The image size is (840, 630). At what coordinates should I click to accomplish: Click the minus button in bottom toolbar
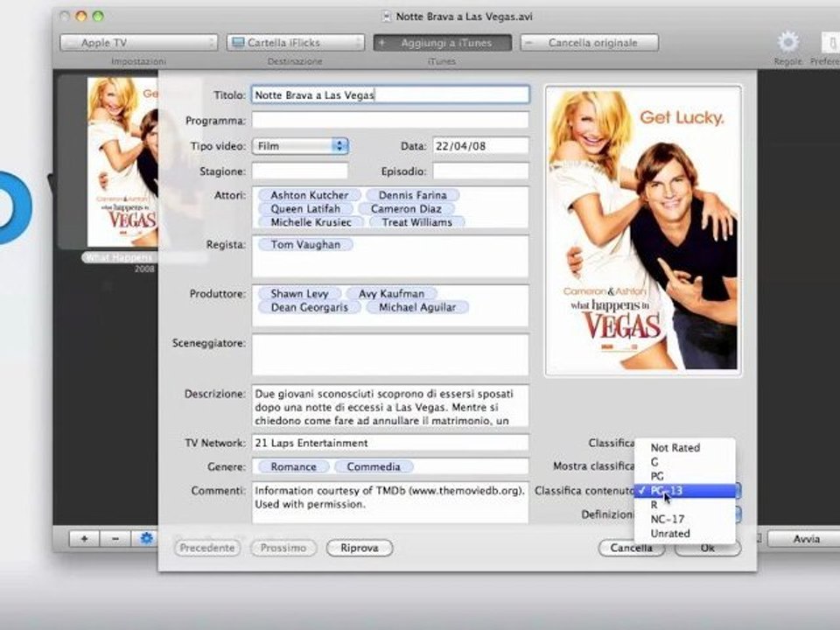tap(115, 538)
